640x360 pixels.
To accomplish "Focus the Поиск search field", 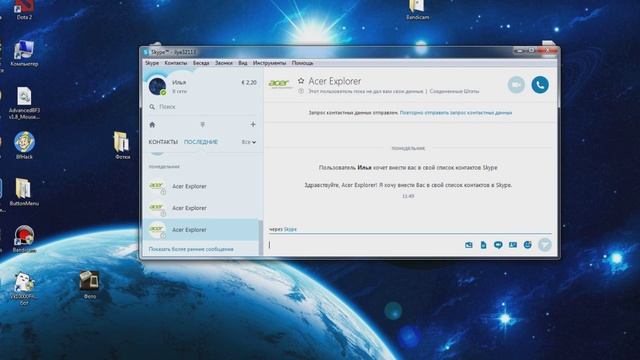I will (x=202, y=107).
